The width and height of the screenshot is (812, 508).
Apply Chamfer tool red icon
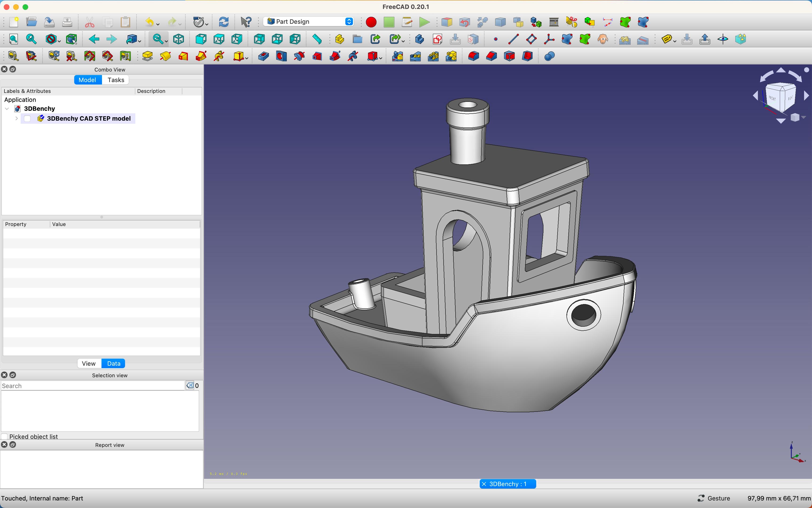[x=492, y=56]
